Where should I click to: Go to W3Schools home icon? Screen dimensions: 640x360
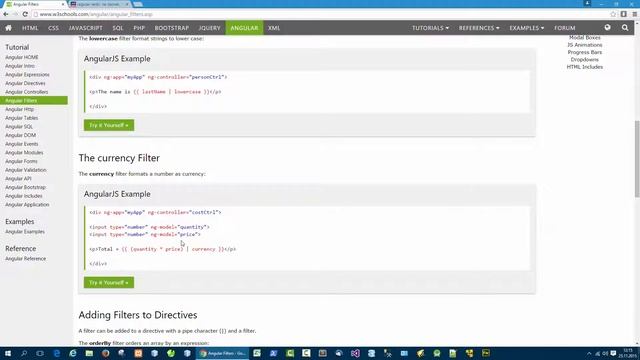click(8, 28)
